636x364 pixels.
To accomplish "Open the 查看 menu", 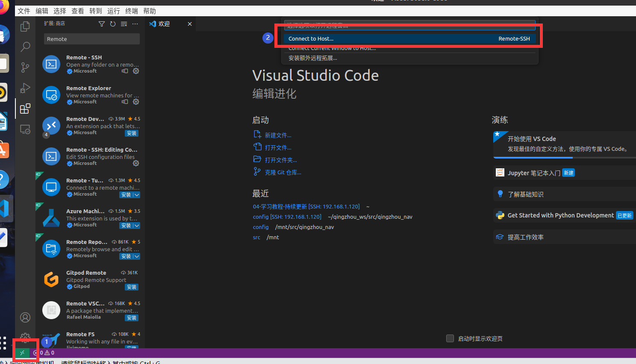I will [x=78, y=11].
